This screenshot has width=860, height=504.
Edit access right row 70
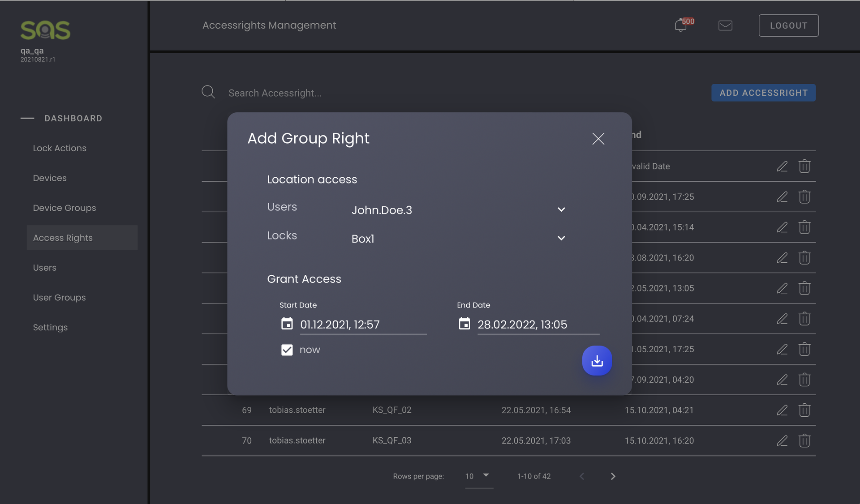[782, 440]
